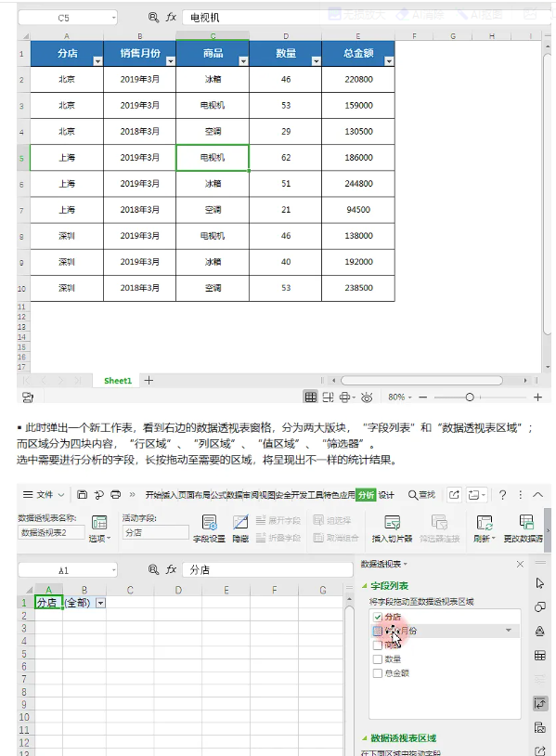Select cell C5 containing 电视机
The image size is (556, 756).
point(213,158)
